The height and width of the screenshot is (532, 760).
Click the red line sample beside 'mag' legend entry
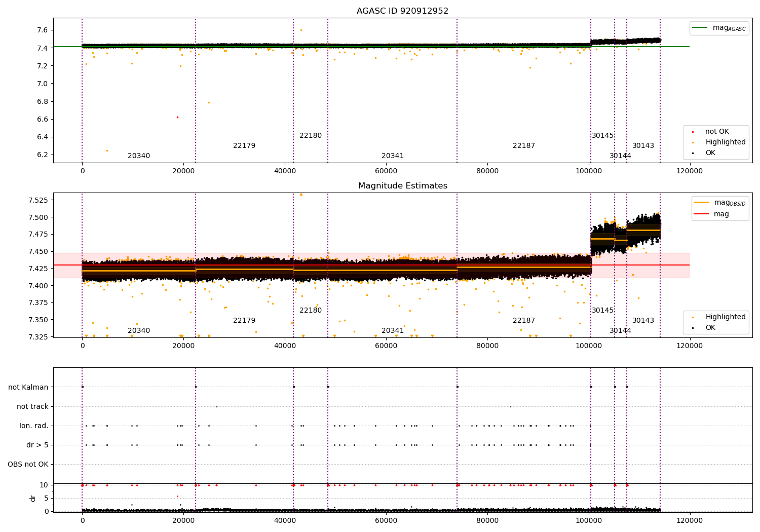coord(701,214)
